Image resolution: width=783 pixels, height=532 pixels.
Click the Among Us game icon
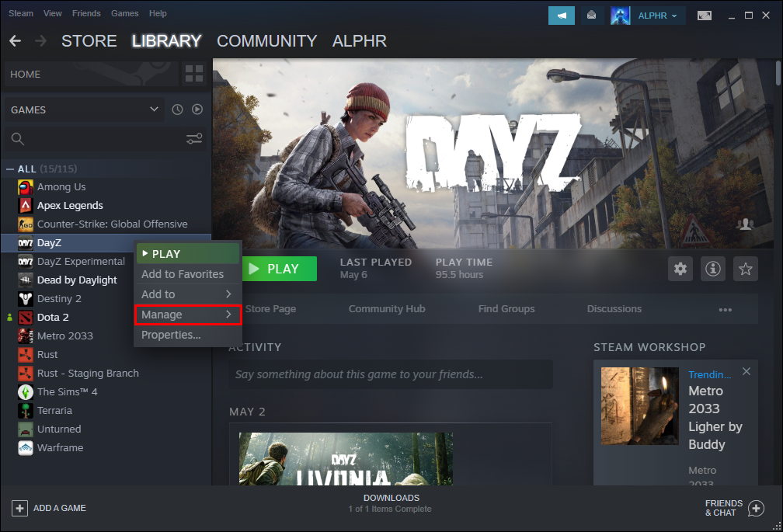pos(26,187)
